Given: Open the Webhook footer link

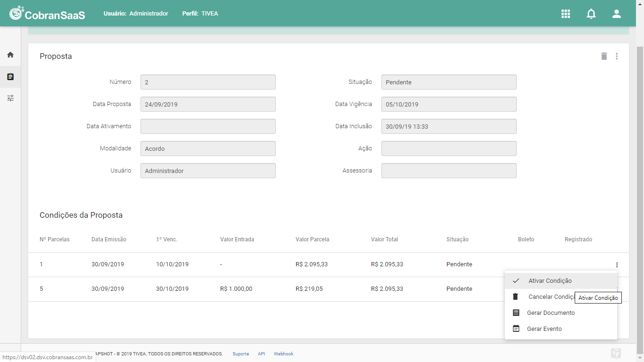Looking at the screenshot, I should click(x=283, y=354).
